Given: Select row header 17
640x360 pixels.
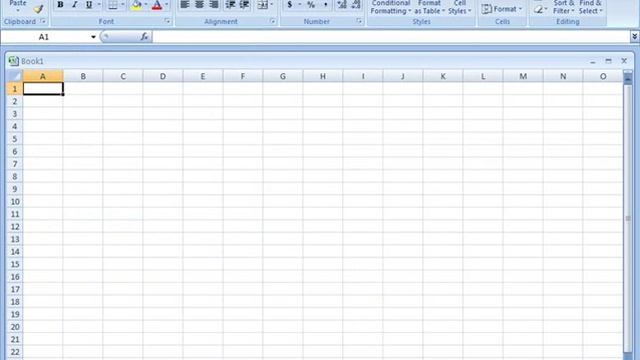Looking at the screenshot, I should [15, 289].
